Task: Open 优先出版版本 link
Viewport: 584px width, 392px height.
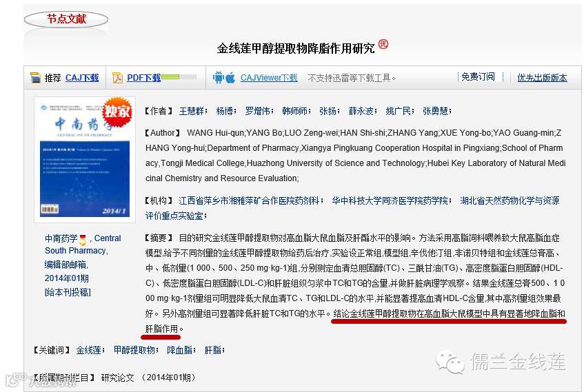Action: click(x=542, y=77)
